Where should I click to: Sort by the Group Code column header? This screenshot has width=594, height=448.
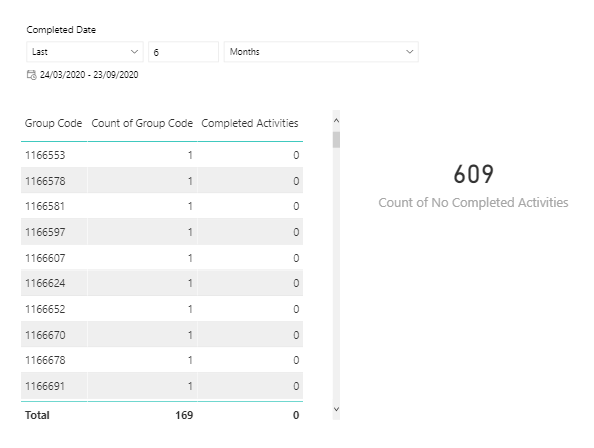coord(53,123)
